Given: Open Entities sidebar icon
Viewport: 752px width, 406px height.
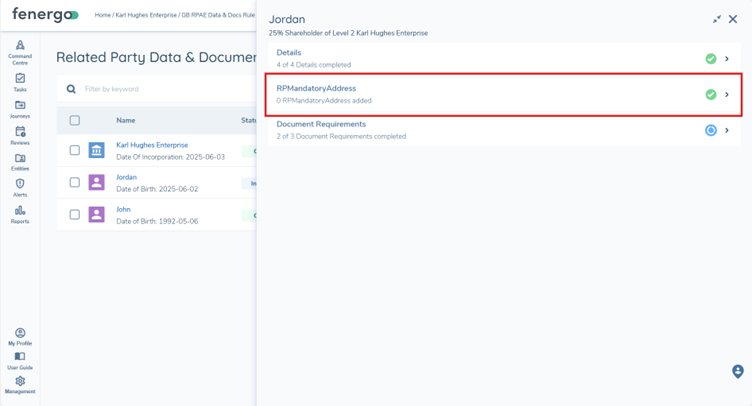Looking at the screenshot, I should 20,161.
